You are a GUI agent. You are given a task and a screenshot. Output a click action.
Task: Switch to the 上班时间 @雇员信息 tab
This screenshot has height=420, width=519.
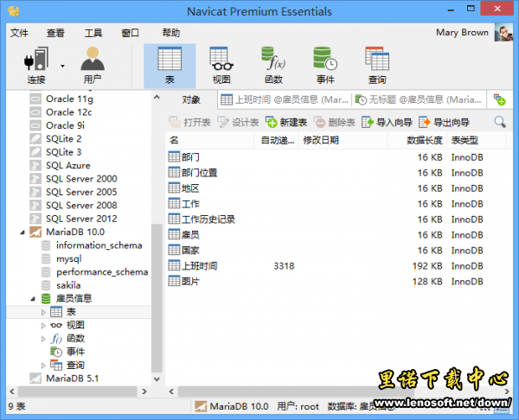point(285,99)
